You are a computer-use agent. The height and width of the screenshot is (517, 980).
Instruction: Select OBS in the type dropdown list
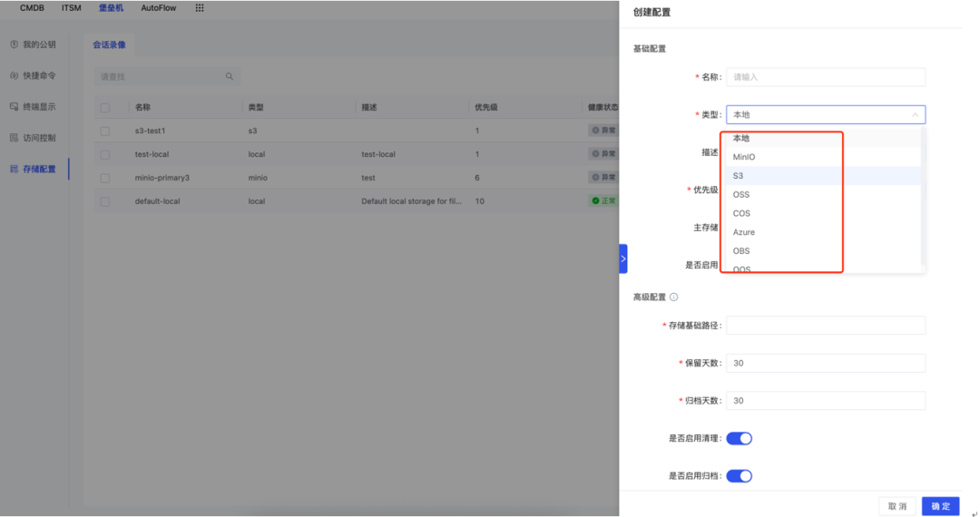click(x=823, y=250)
